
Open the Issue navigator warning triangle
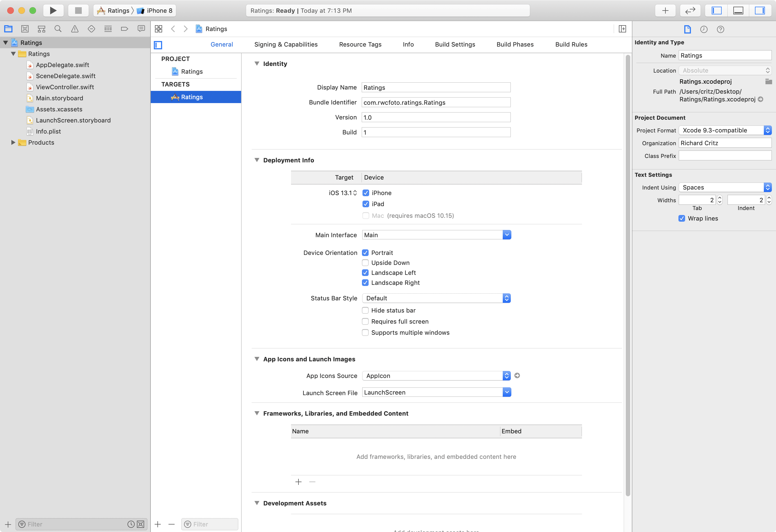coord(75,29)
